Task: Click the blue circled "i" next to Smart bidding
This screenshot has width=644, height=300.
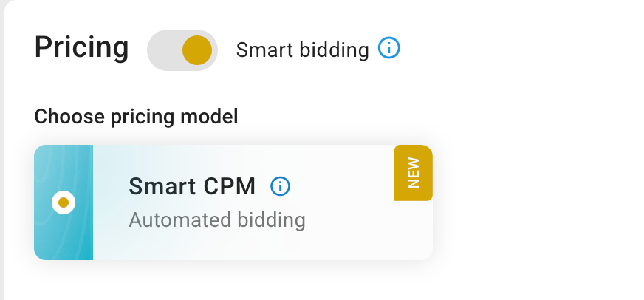Action: [388, 49]
